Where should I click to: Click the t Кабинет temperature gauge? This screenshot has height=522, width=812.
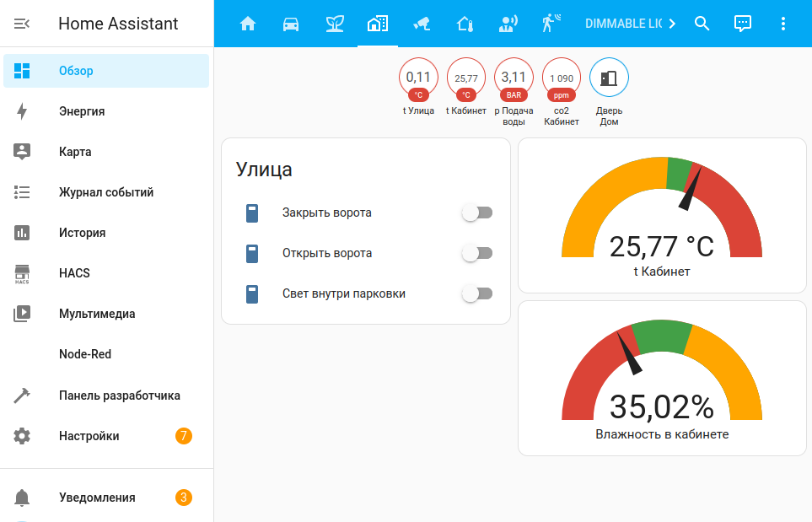pyautogui.click(x=661, y=217)
